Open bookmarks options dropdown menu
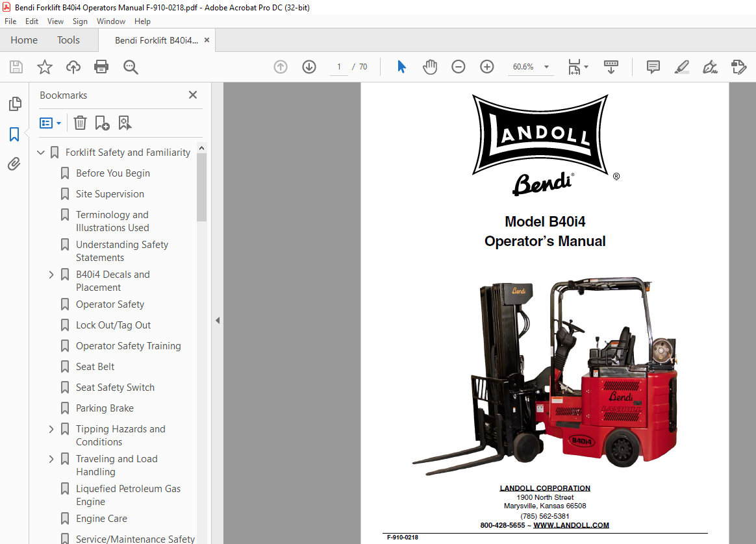 50,123
